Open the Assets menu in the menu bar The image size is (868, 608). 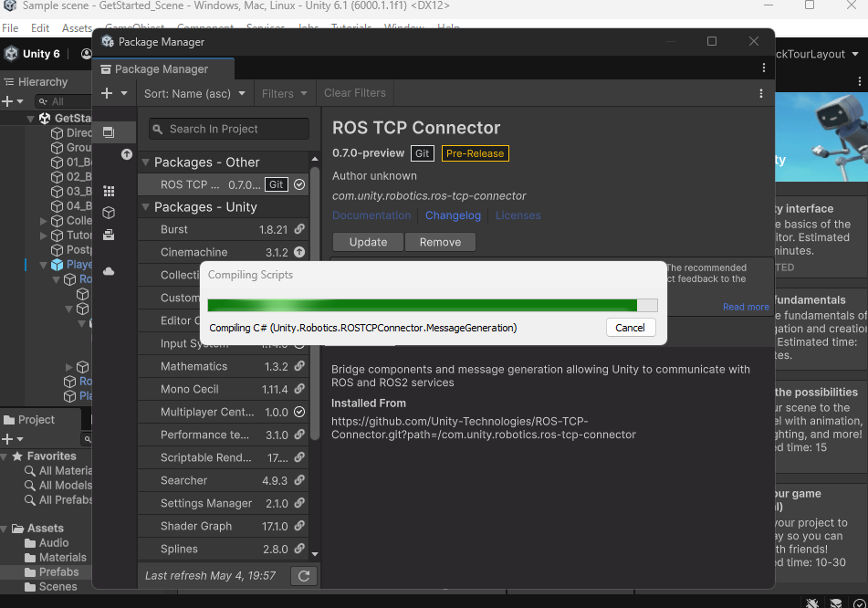(x=77, y=28)
